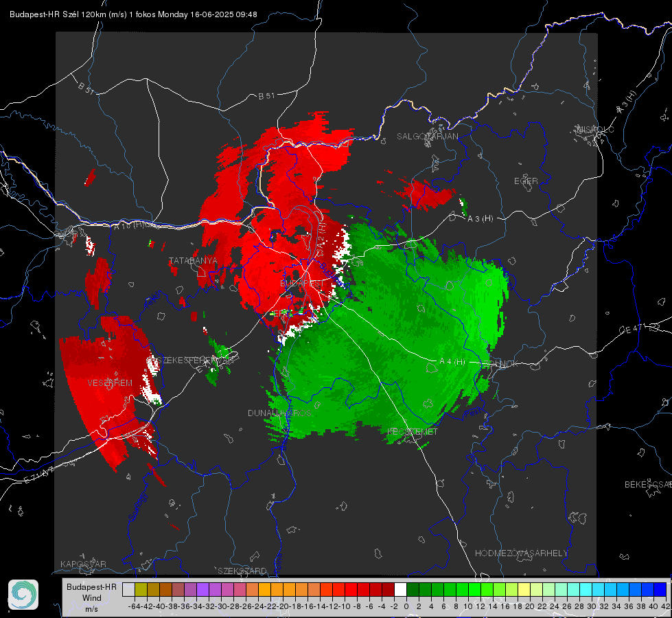Image resolution: width=672 pixels, height=618 pixels.
Task: Click the BUDAPEST city label
Action: 302,284
